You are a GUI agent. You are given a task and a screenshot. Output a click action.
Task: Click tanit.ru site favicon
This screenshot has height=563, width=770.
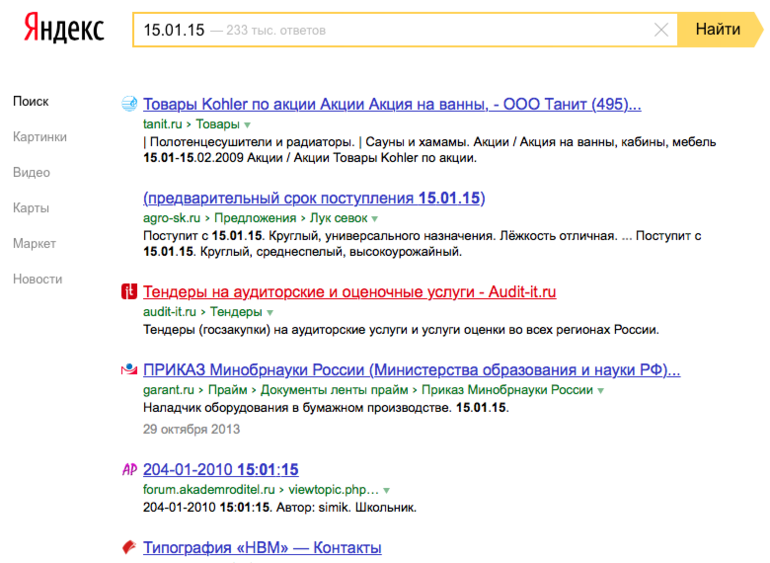[129, 104]
